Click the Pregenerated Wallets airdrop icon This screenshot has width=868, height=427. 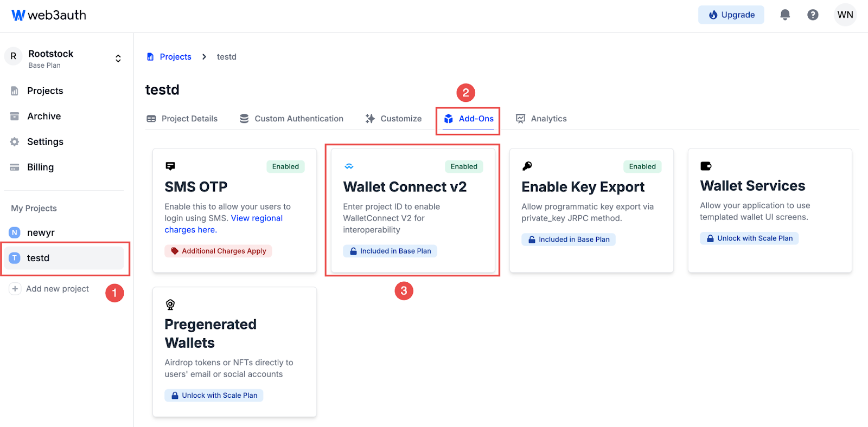[170, 305]
